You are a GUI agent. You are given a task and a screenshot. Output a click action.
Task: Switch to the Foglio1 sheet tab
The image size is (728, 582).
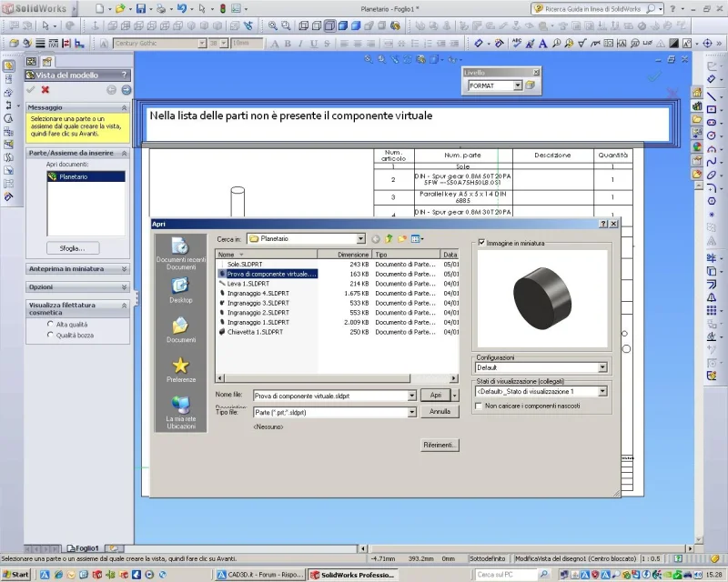tap(83, 548)
